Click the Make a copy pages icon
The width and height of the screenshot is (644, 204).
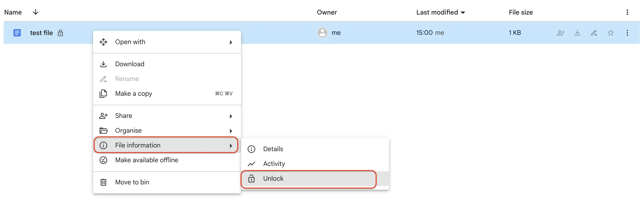[103, 93]
